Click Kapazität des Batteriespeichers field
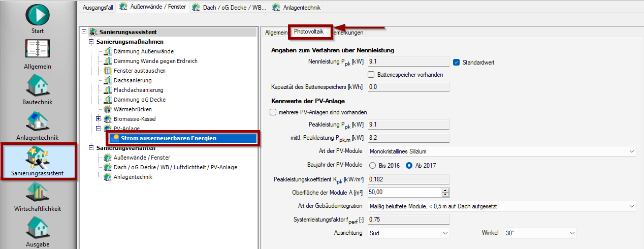The image size is (644, 249). coord(408,87)
